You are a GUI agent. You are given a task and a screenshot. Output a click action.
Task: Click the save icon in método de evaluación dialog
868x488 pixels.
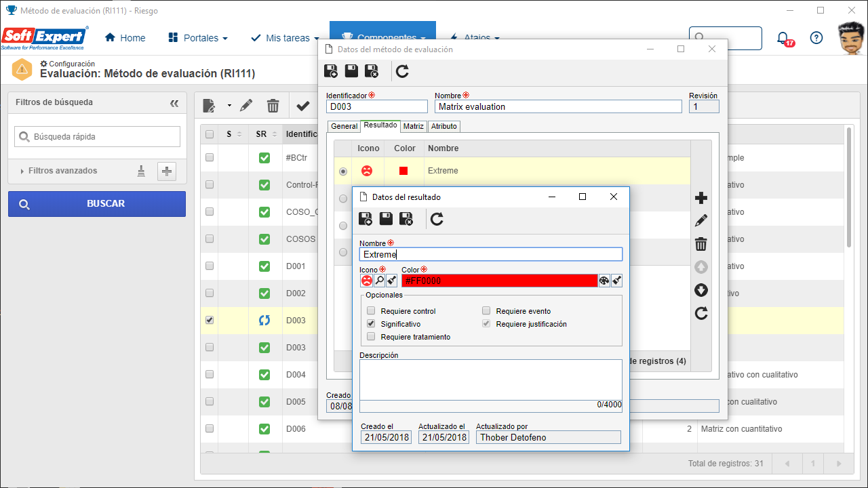351,71
